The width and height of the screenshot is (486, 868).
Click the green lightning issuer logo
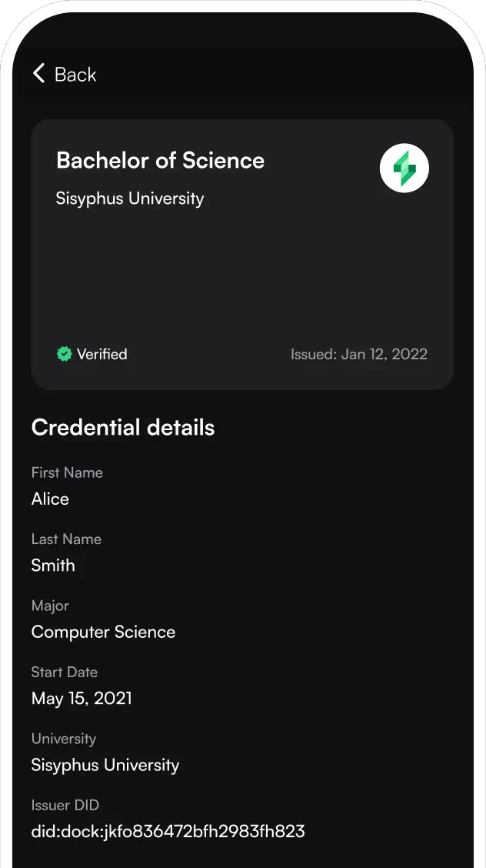click(x=404, y=168)
